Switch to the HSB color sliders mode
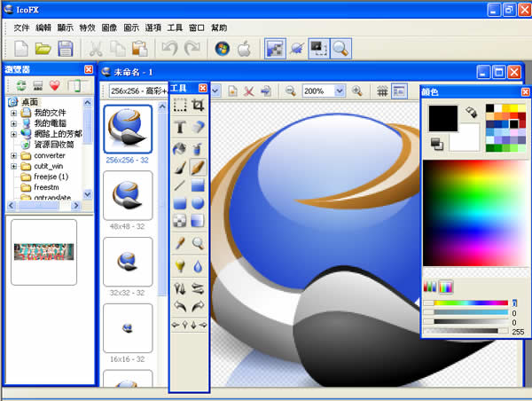The width and height of the screenshot is (532, 401). pos(446,287)
